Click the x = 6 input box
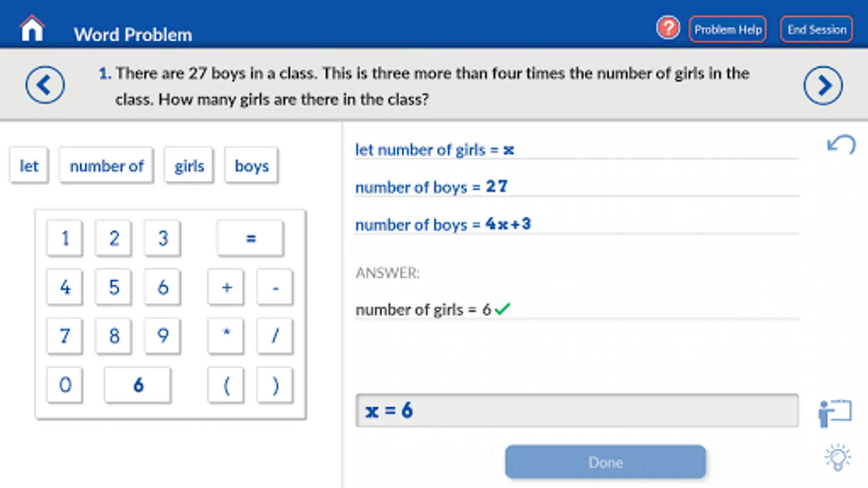868x488 pixels. point(577,410)
